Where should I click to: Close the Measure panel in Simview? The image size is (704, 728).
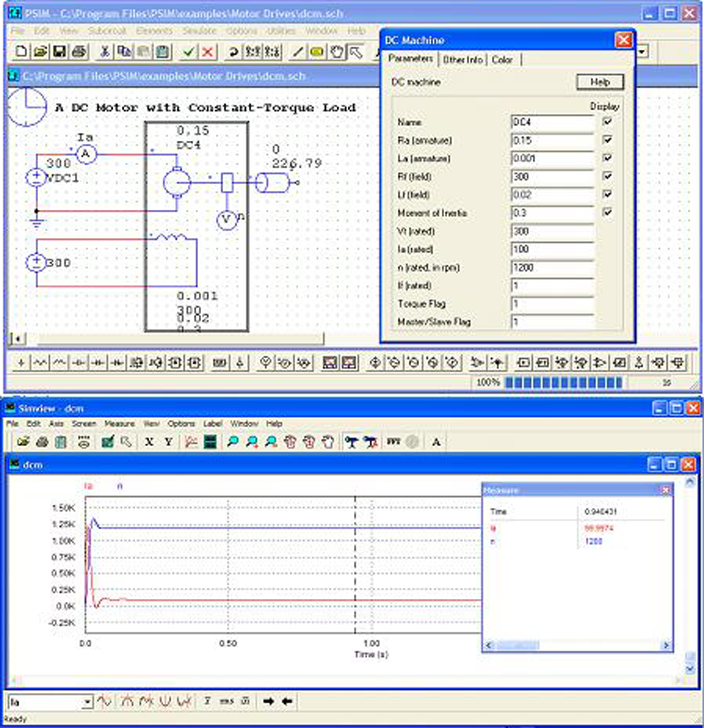pyautogui.click(x=665, y=490)
